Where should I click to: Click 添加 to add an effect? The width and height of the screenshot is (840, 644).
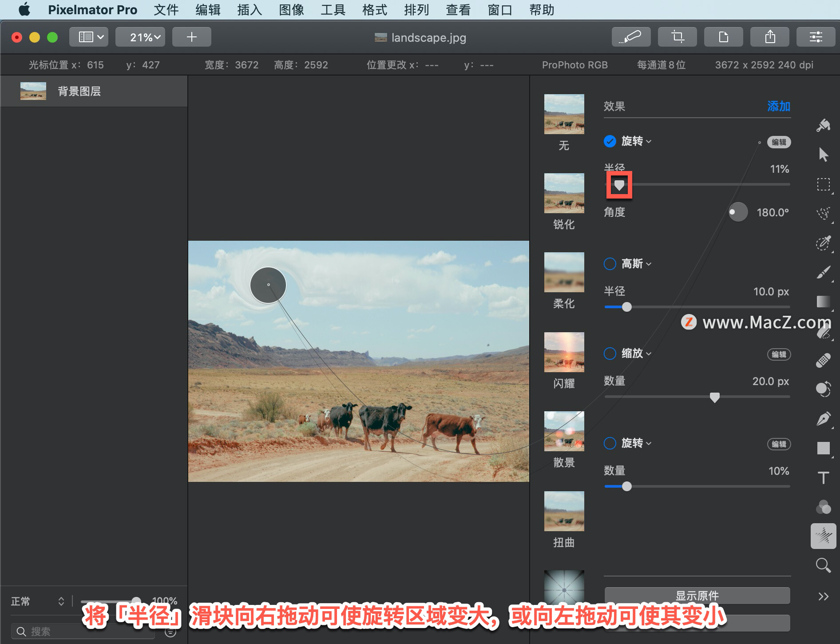(x=779, y=106)
